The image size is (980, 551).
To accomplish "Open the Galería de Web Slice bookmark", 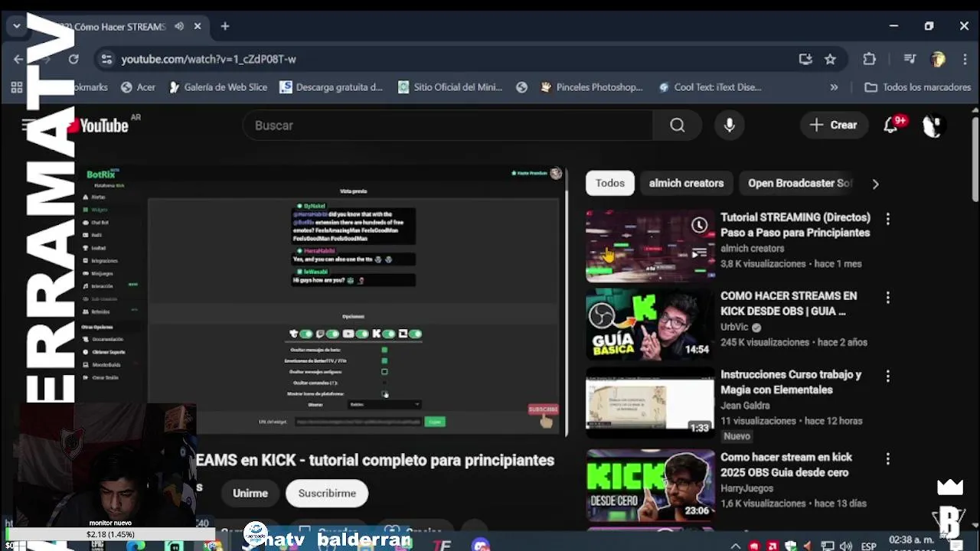I will pos(217,87).
